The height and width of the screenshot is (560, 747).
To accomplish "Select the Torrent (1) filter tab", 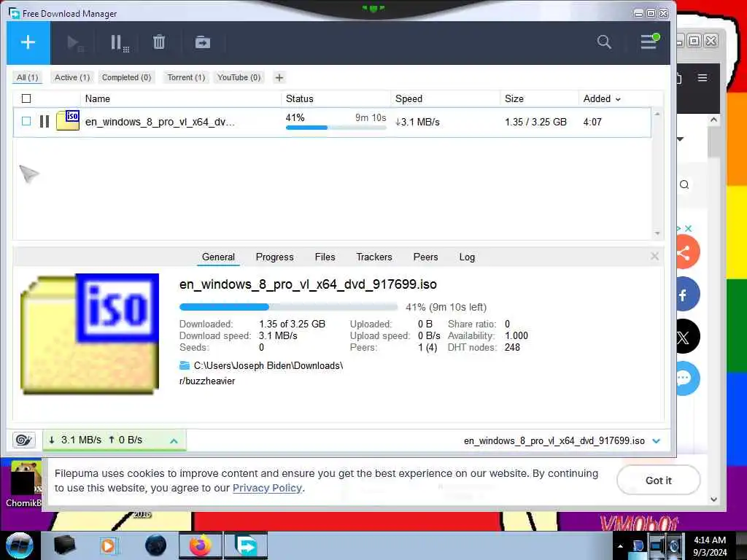I will point(186,77).
